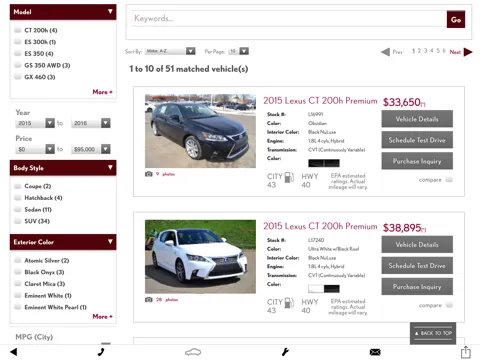Open the starting Year 2015 dropdown

click(35, 123)
